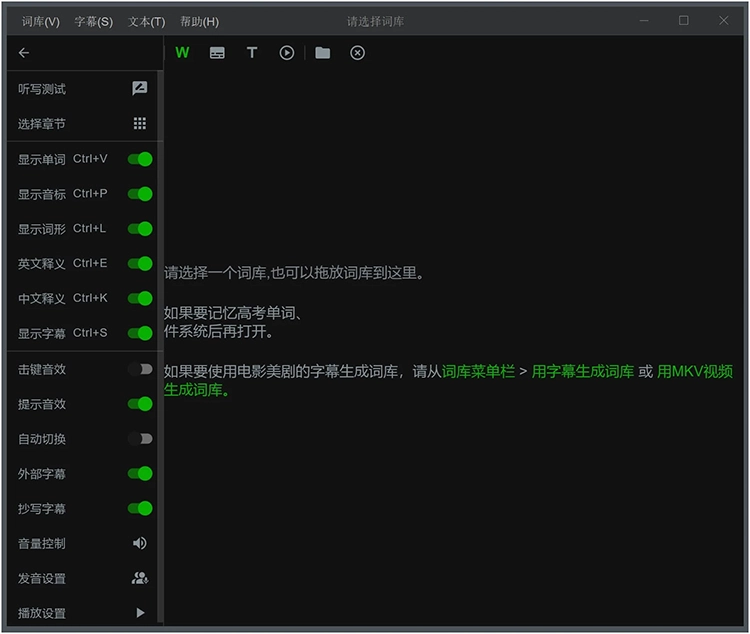Disable the 显示音标 toggle

click(140, 194)
